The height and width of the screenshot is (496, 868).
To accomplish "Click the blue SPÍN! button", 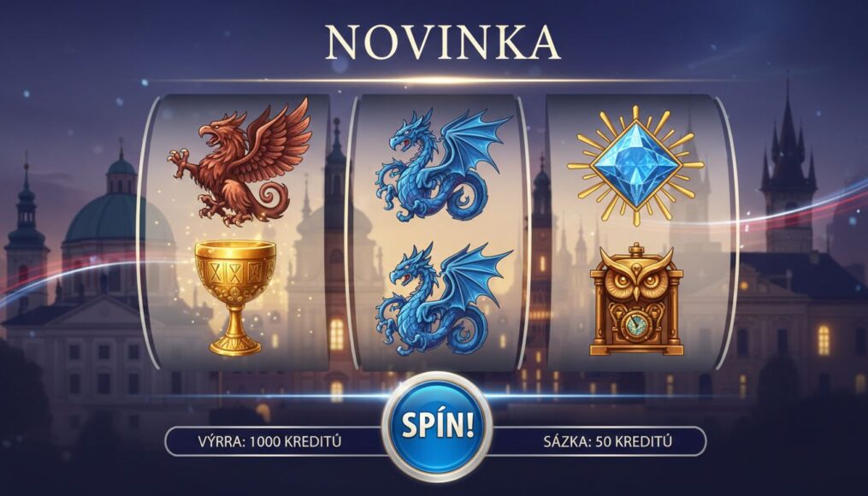I will tap(437, 426).
